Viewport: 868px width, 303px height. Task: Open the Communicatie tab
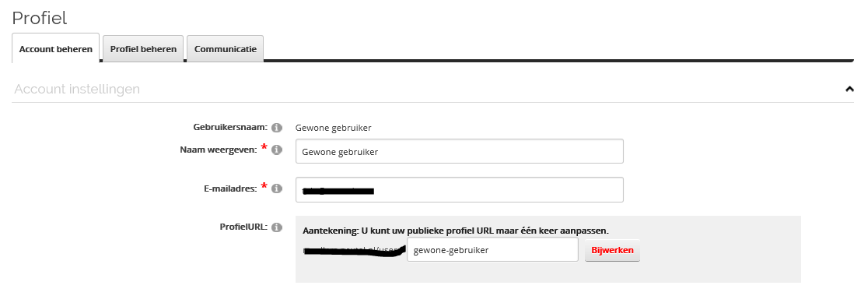click(x=226, y=49)
